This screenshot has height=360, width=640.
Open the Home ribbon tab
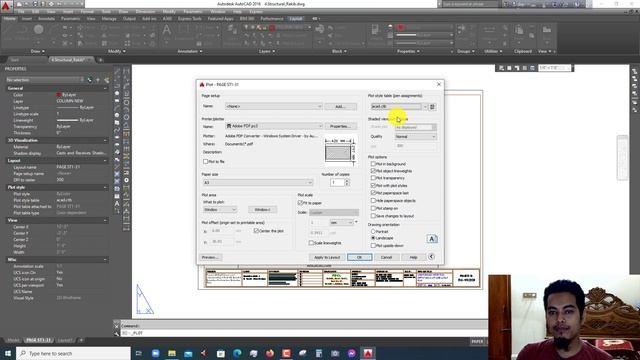[x=9, y=19]
